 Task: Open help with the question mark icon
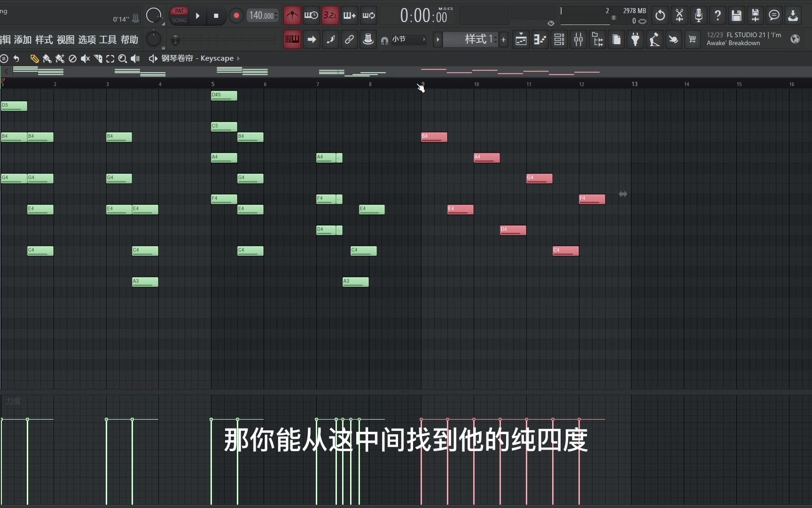point(718,16)
